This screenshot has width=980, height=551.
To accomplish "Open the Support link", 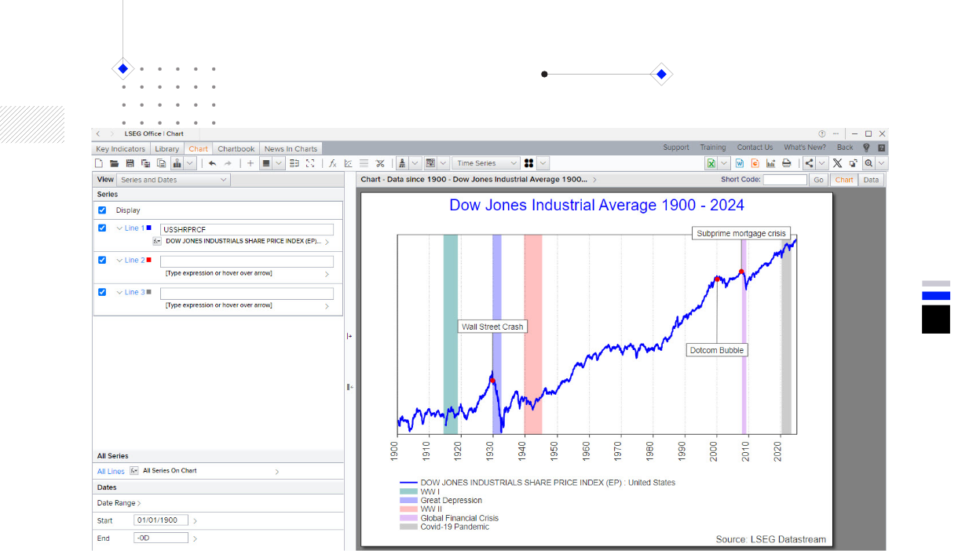I will 676,148.
